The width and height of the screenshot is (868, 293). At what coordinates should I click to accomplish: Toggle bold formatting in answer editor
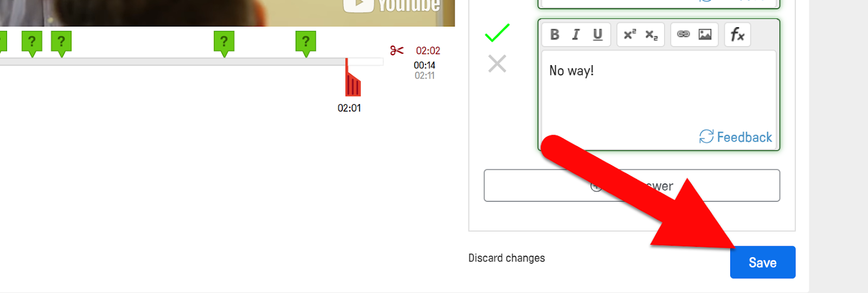(x=554, y=35)
